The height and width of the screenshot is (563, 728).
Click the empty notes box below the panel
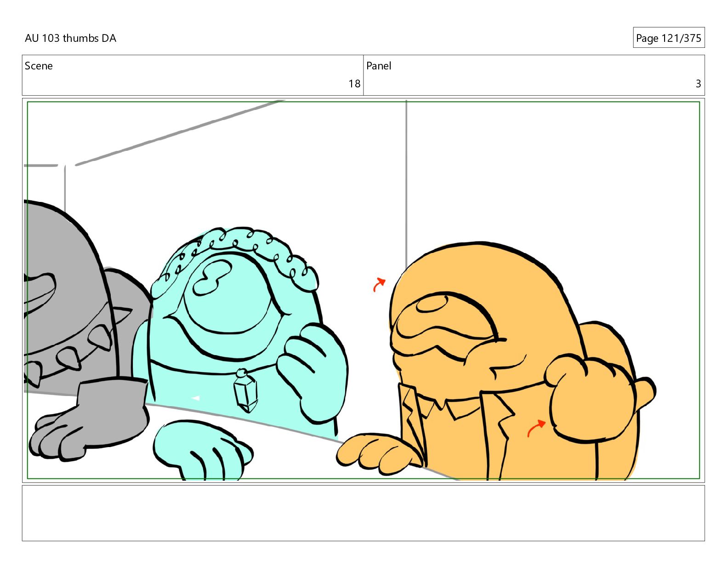tap(363, 513)
